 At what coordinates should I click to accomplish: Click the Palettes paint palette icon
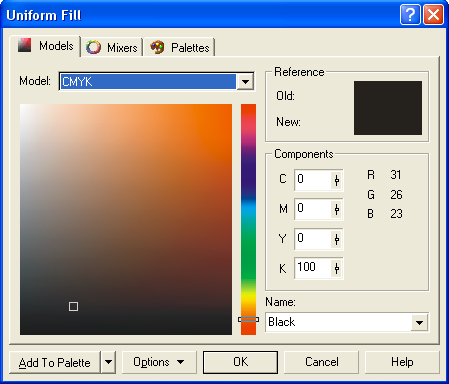pyautogui.click(x=157, y=47)
